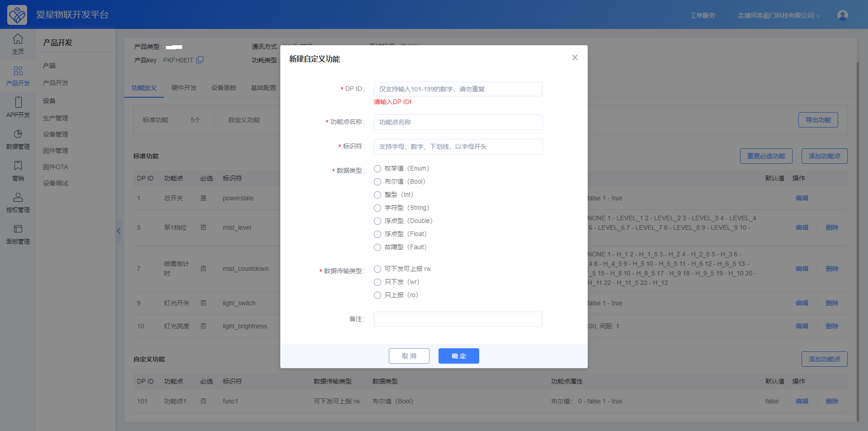Click the 确定 button

[459, 356]
